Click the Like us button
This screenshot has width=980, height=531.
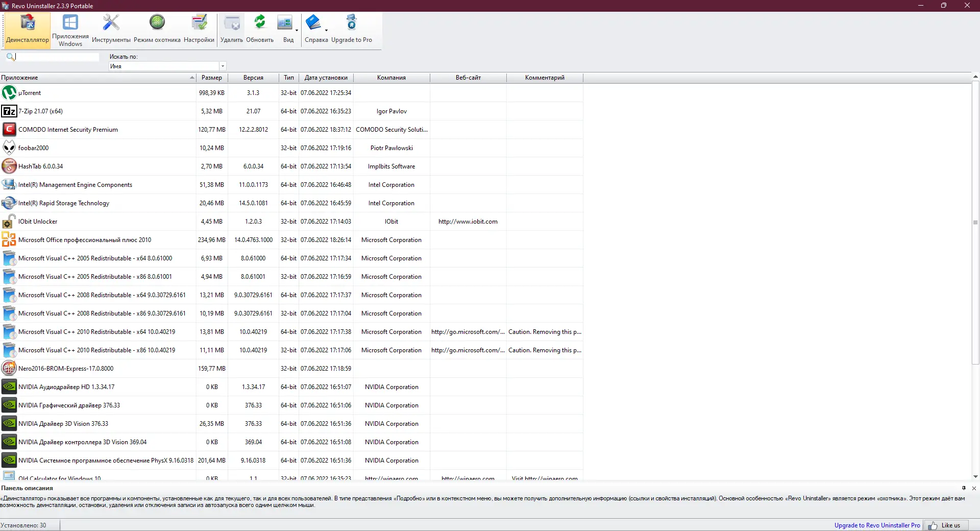tap(946, 525)
